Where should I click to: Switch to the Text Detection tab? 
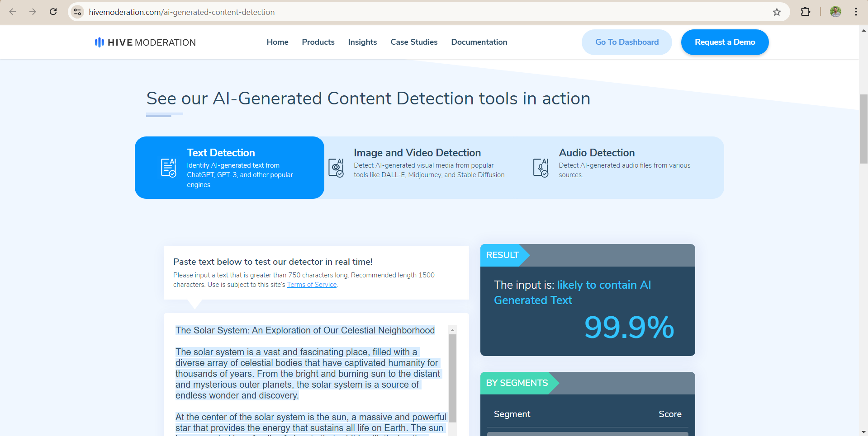tap(229, 167)
